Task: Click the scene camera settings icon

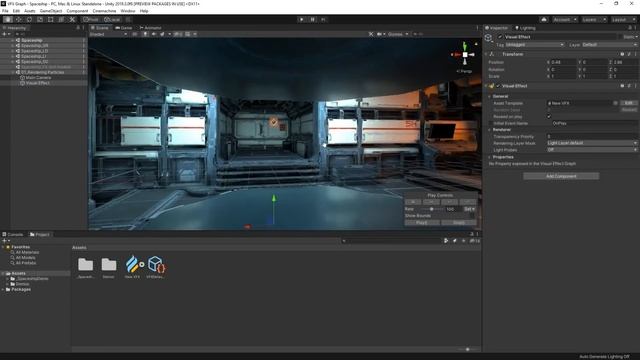Action: (x=380, y=34)
